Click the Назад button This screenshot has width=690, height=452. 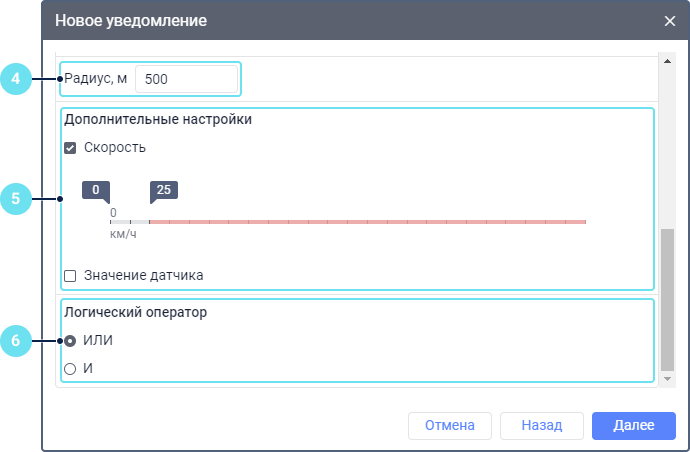542,426
